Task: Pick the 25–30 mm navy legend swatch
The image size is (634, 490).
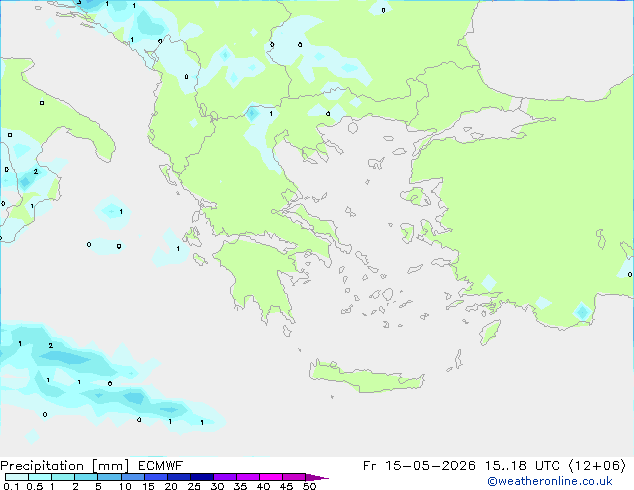Action: [x=202, y=477]
